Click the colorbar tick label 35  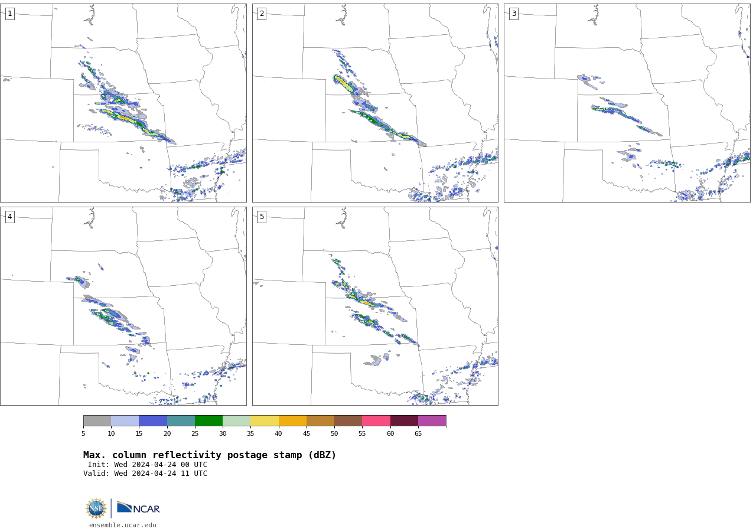pyautogui.click(x=250, y=434)
